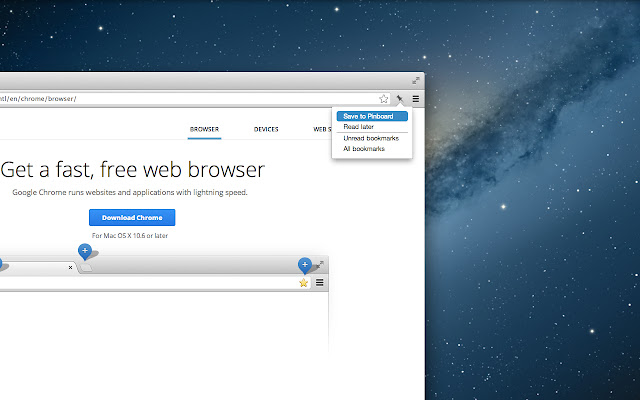This screenshot has width=640, height=400.
Task: Switch to the DEVICES tab
Action: (x=266, y=129)
